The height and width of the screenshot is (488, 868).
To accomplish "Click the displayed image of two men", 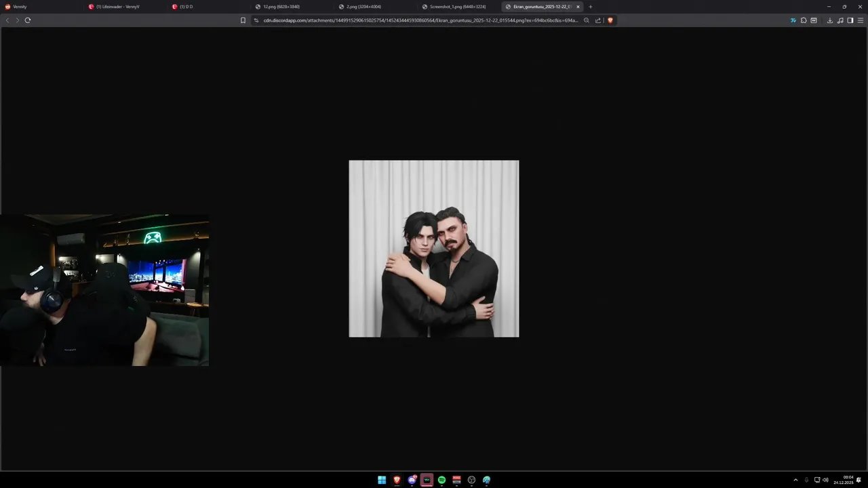I will pos(434,249).
